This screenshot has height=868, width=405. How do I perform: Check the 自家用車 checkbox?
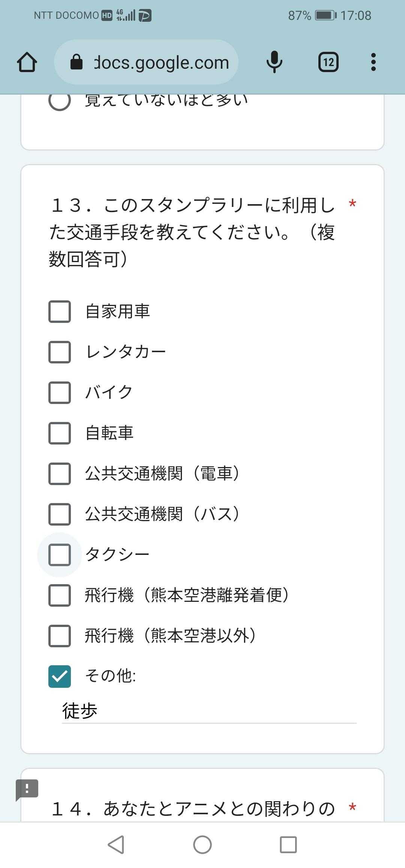60,312
